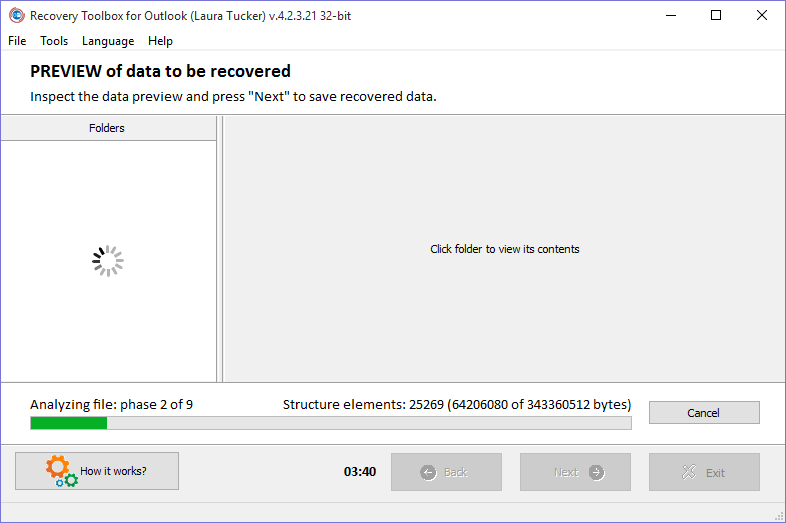
Task: Maximize the Recovery Toolbox window
Action: [716, 16]
